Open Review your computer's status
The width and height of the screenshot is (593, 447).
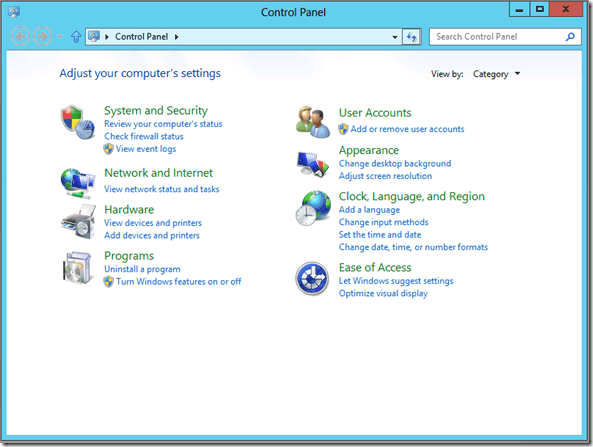click(163, 124)
